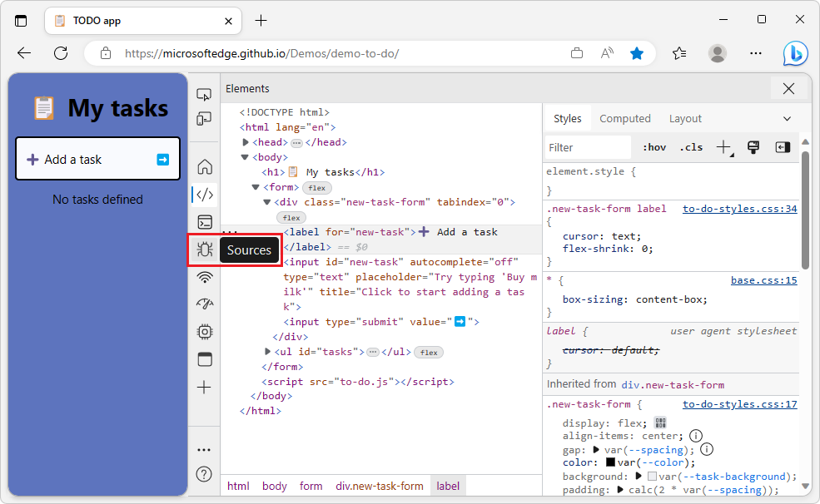Click the Bing sidebar icon

pyautogui.click(x=795, y=53)
